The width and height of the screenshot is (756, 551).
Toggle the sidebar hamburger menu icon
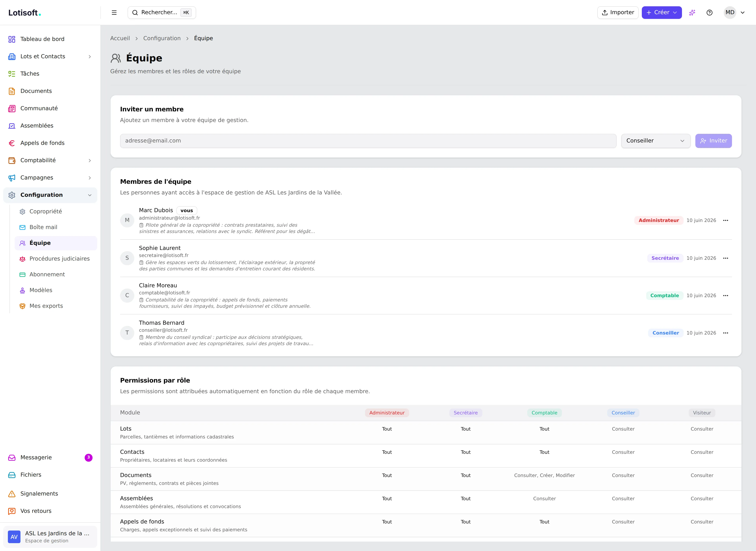coord(114,13)
